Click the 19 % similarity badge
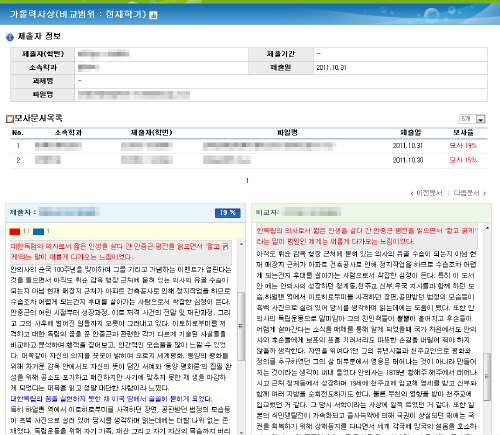Viewport: 500px width, 435px height. click(x=228, y=213)
